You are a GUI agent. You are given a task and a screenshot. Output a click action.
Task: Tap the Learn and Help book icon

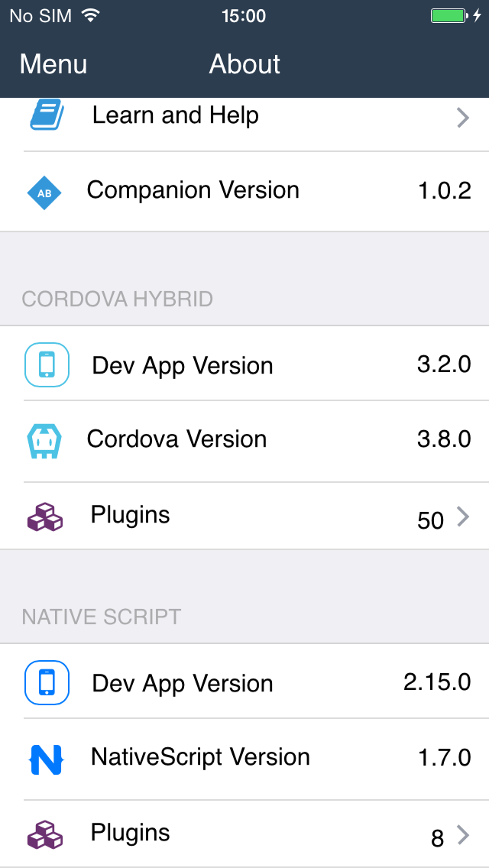47,115
